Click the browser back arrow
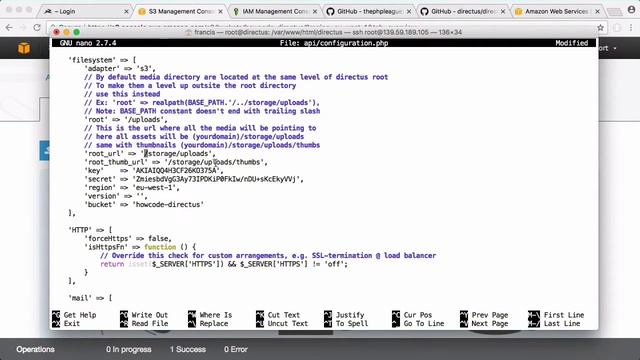This screenshot has width=640, height=360. (x=9, y=27)
